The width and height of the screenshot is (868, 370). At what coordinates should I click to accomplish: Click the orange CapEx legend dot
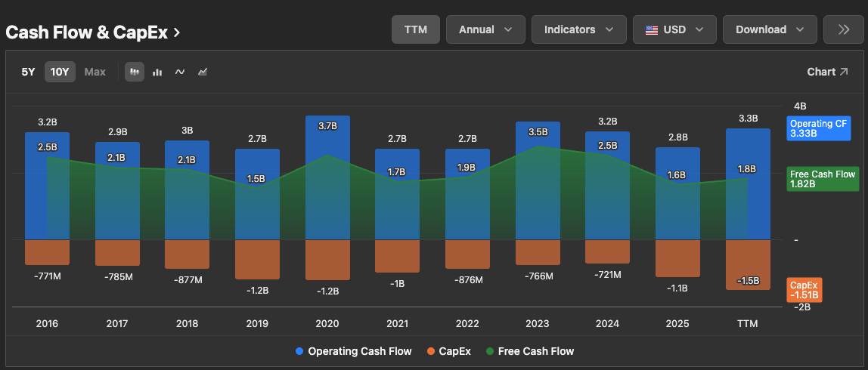431,351
